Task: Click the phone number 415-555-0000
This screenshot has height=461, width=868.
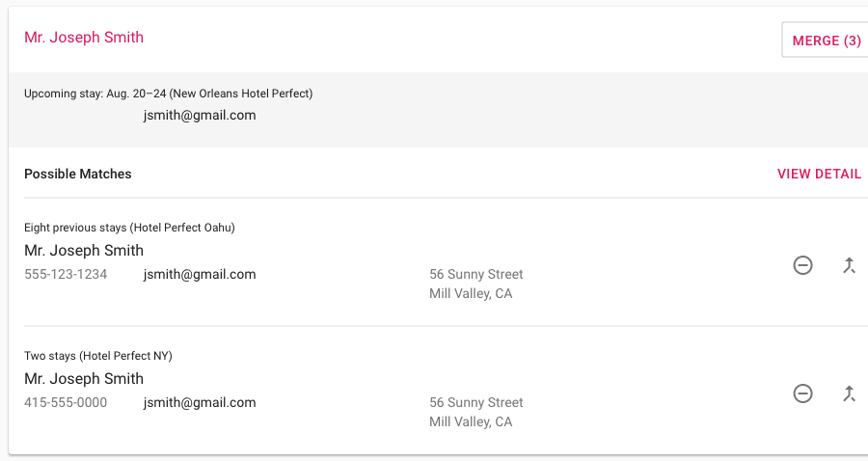Action: click(66, 402)
